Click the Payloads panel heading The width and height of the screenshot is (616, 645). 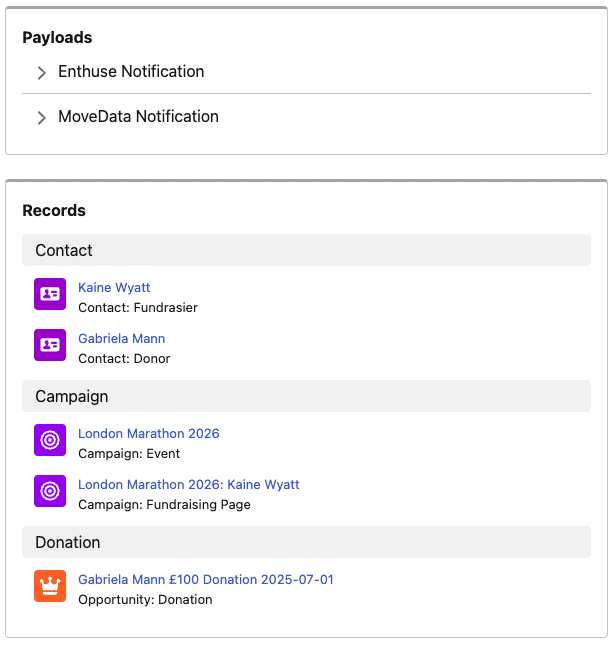[x=57, y=37]
